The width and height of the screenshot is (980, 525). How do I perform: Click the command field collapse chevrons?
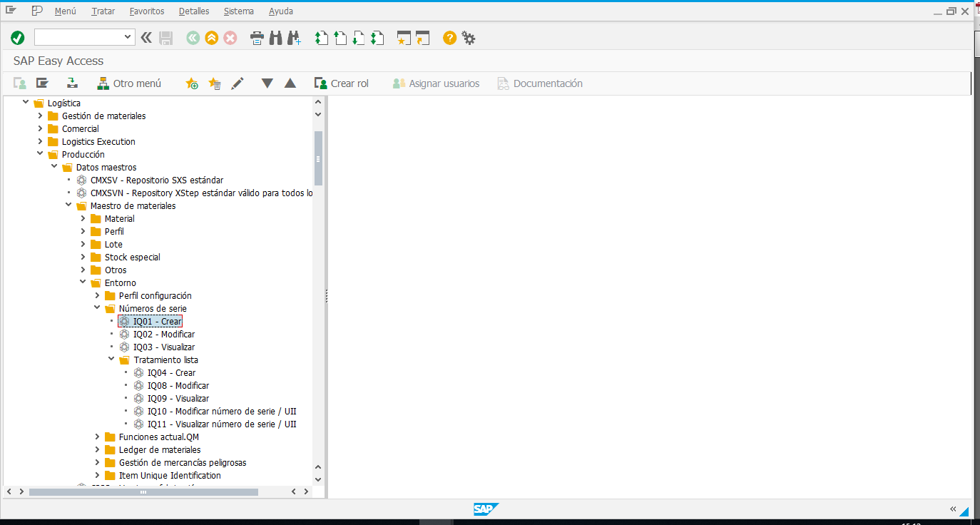(x=146, y=38)
